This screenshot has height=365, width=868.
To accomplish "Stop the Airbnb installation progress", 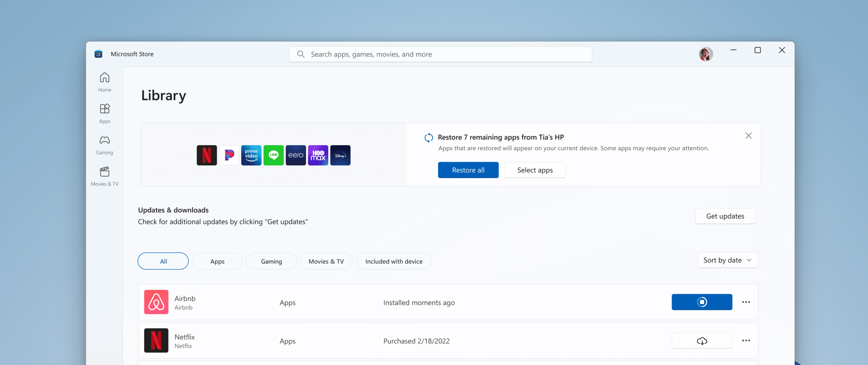I will (702, 302).
